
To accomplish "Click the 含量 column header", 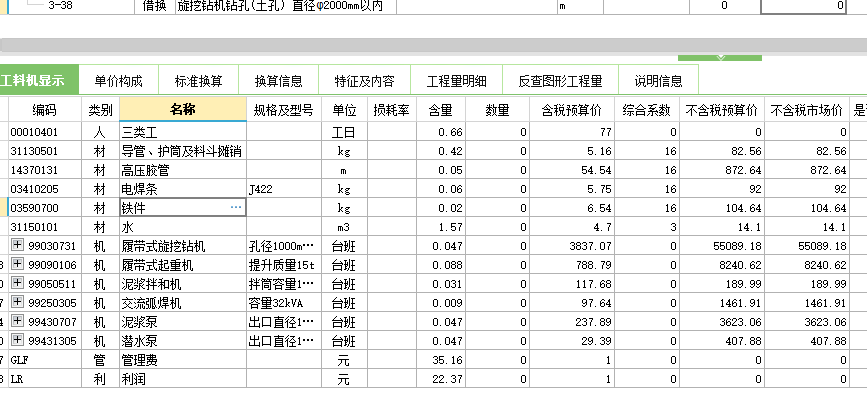I will coord(441,110).
